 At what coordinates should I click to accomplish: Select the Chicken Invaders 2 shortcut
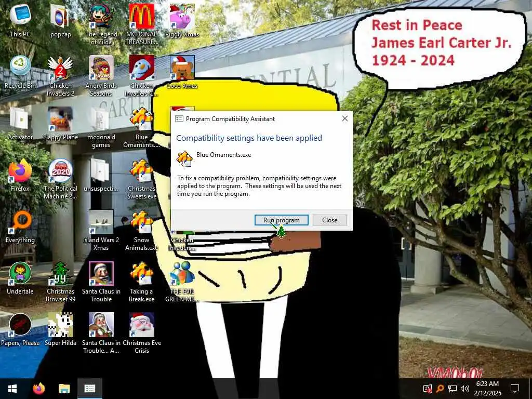(x=60, y=76)
